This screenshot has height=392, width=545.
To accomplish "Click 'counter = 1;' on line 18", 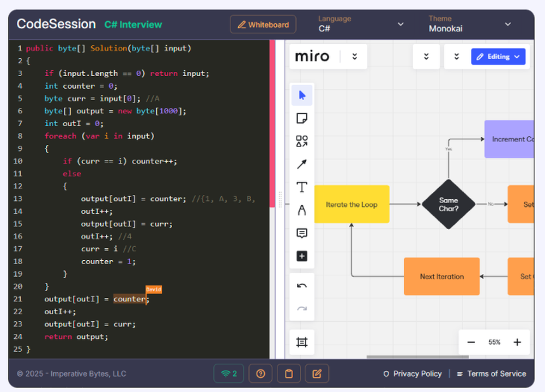I will pyautogui.click(x=108, y=261).
